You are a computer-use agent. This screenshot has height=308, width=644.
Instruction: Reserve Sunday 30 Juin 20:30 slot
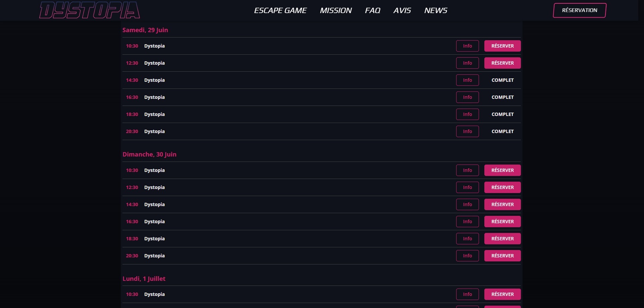tap(502, 256)
